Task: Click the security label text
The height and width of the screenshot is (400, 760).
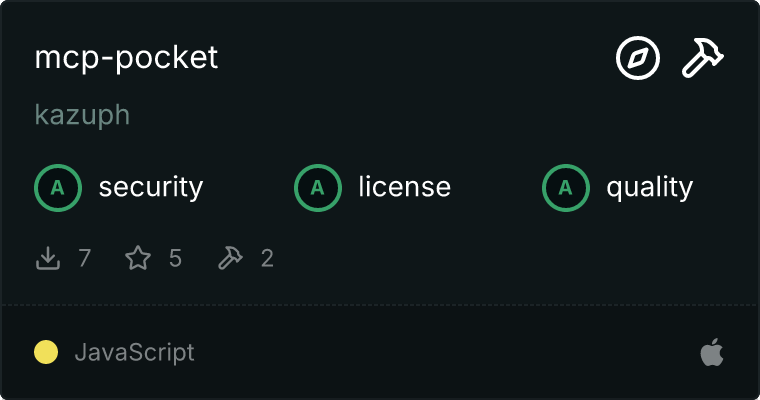Action: coord(151,187)
